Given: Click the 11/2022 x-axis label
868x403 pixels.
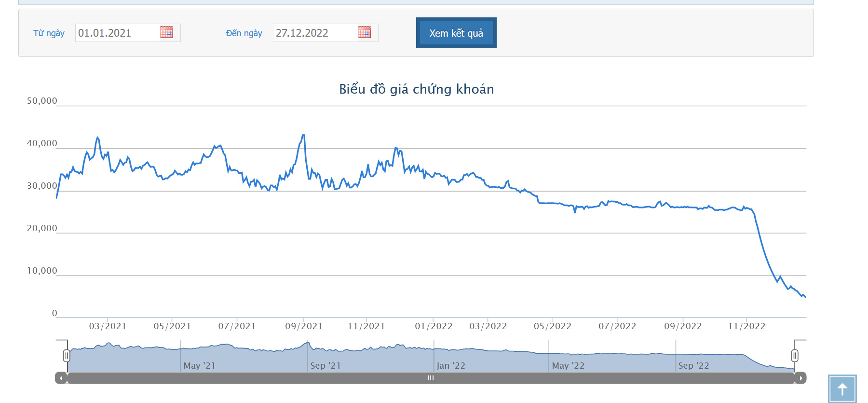Looking at the screenshot, I should pyautogui.click(x=746, y=326).
